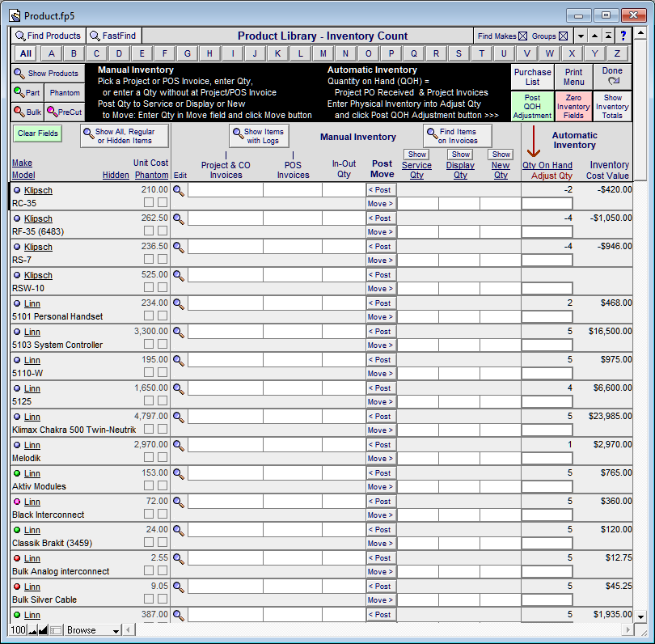This screenshot has width=655, height=644.
Task: Open edit magnifier for Linn 5103 System Controller
Action: pyautogui.click(x=179, y=333)
